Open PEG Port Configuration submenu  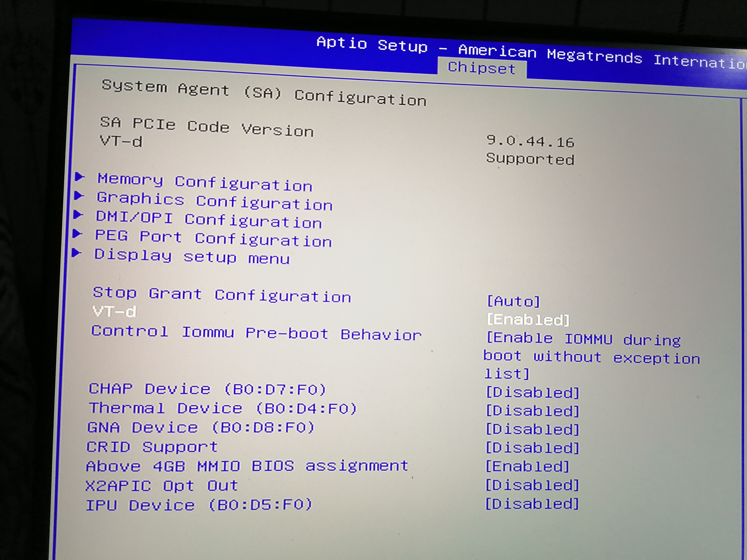coord(213,239)
